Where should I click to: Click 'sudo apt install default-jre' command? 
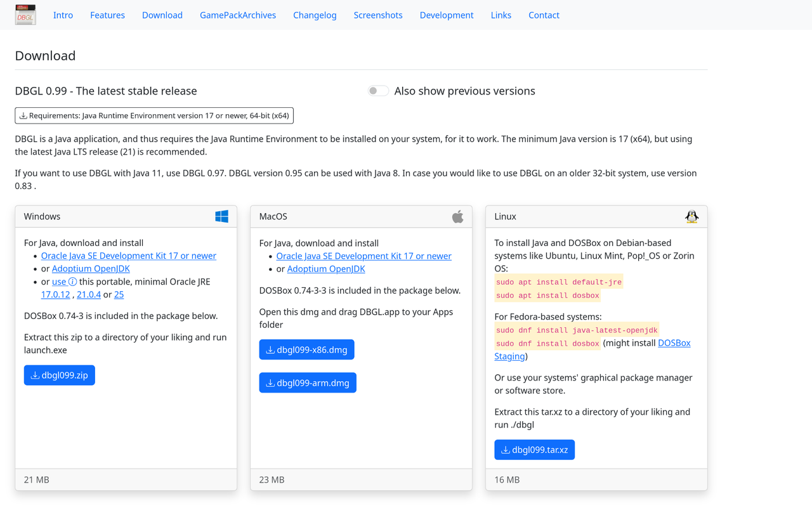tap(559, 282)
